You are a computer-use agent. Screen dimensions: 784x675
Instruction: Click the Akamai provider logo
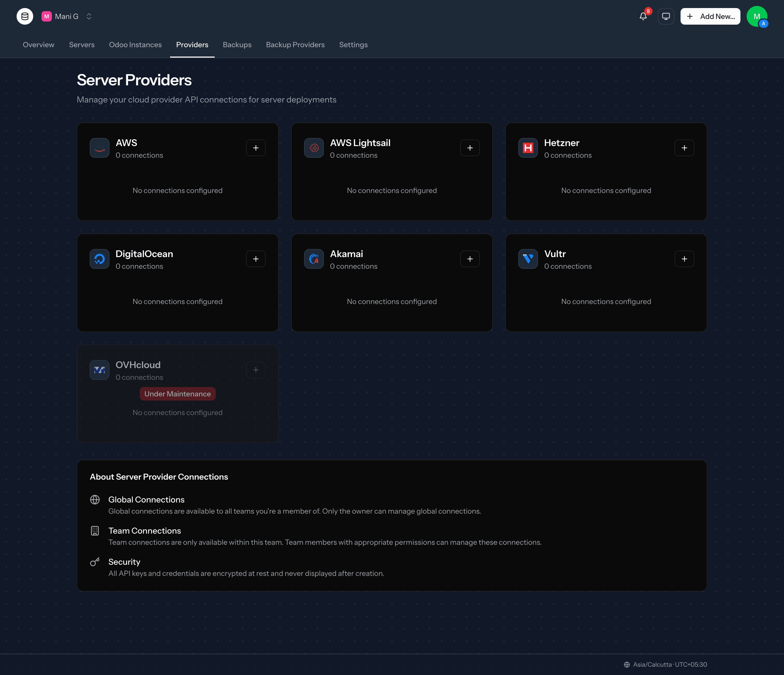pos(314,259)
